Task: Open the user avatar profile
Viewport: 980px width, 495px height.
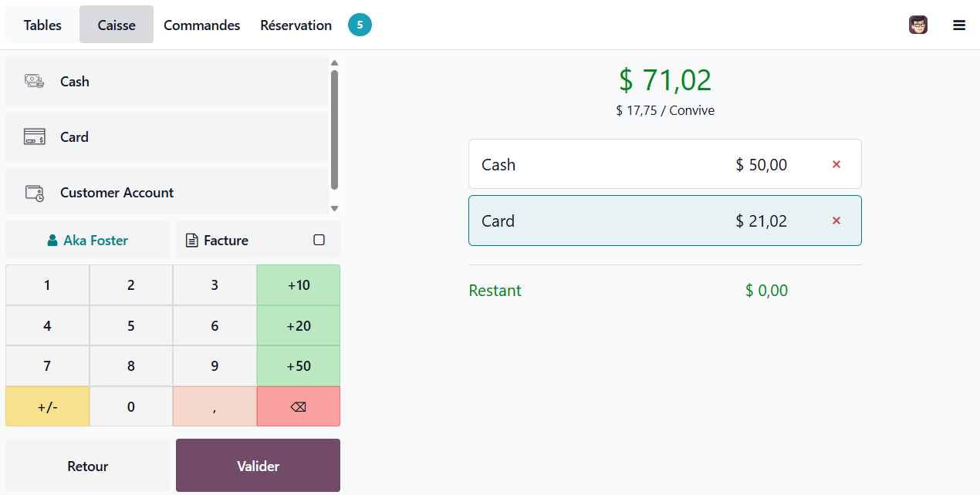Action: point(918,25)
